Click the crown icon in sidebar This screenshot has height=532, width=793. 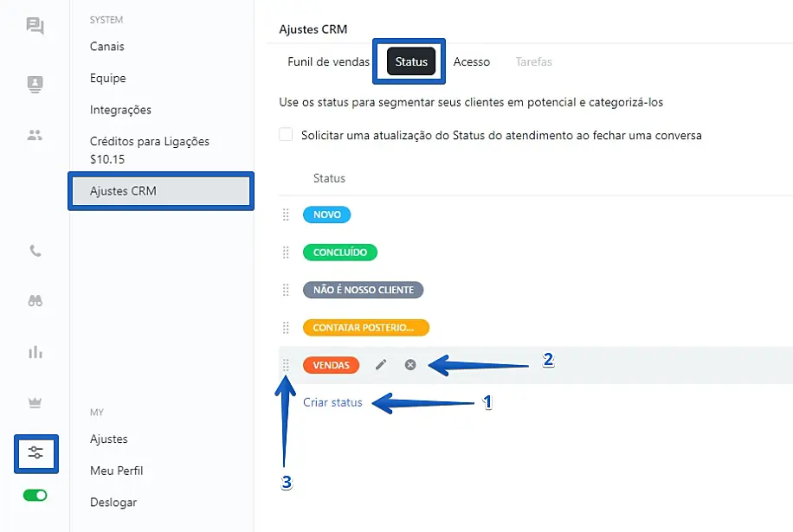(x=35, y=403)
